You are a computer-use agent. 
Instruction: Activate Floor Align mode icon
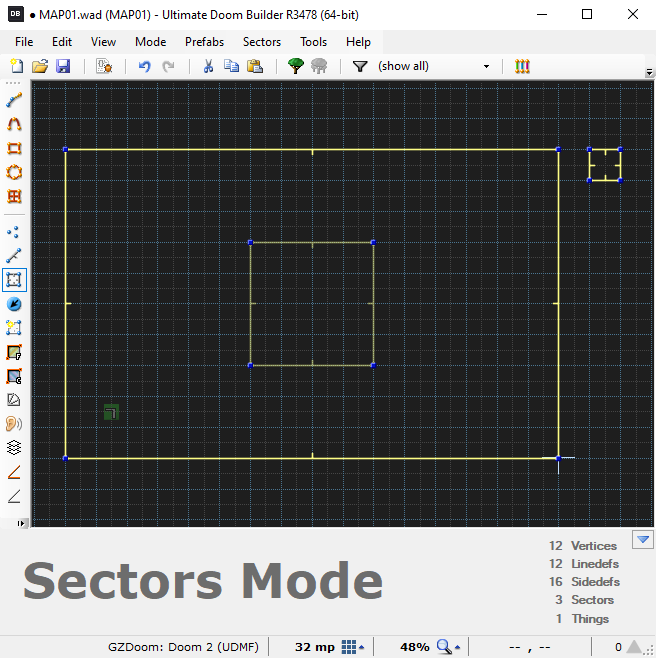tap(14, 352)
